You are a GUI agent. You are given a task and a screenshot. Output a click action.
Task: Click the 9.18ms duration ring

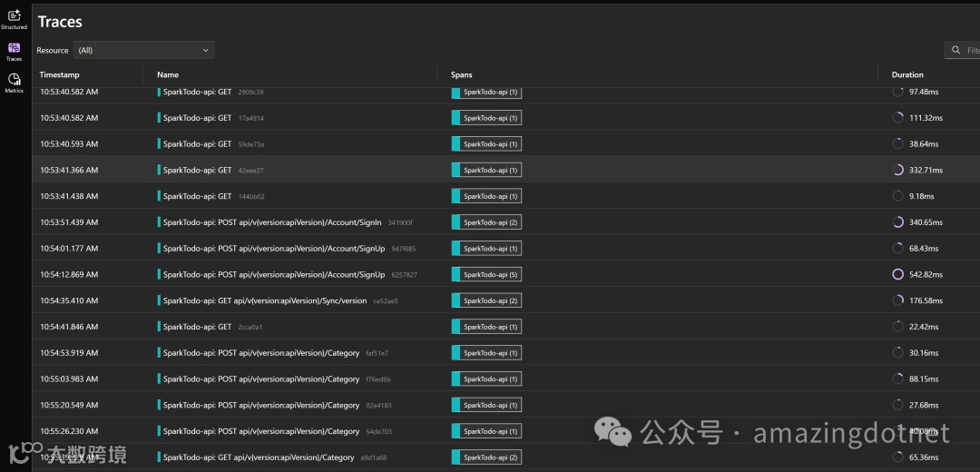point(898,196)
